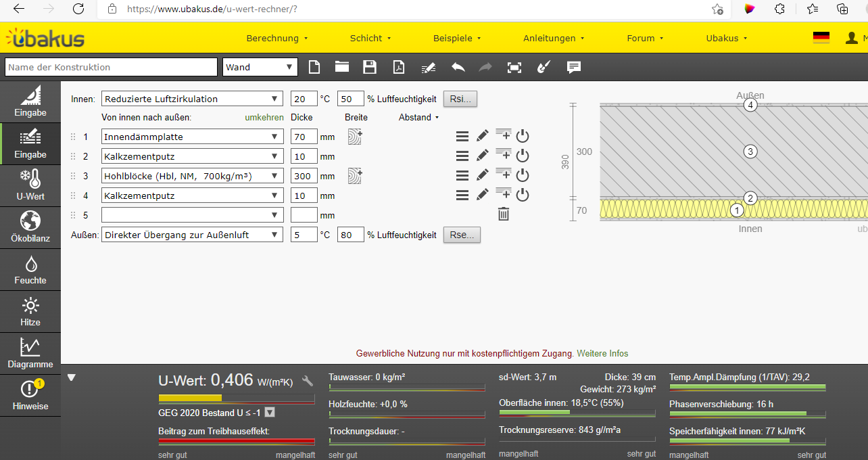Edit the Innendämmplatte layer with pencil icon
The image size is (868, 460).
click(482, 136)
